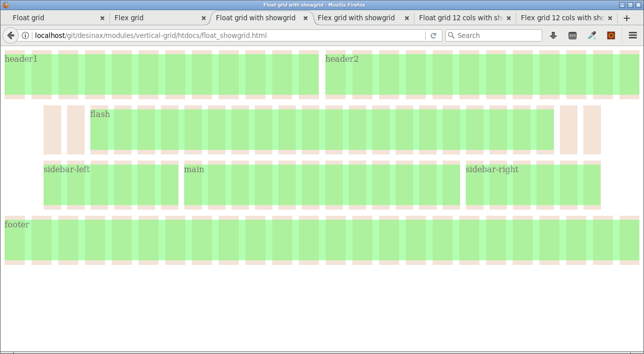Select the Float grid 12 cols tab
Screen dimensions: 644x354
pyautogui.click(x=465, y=18)
